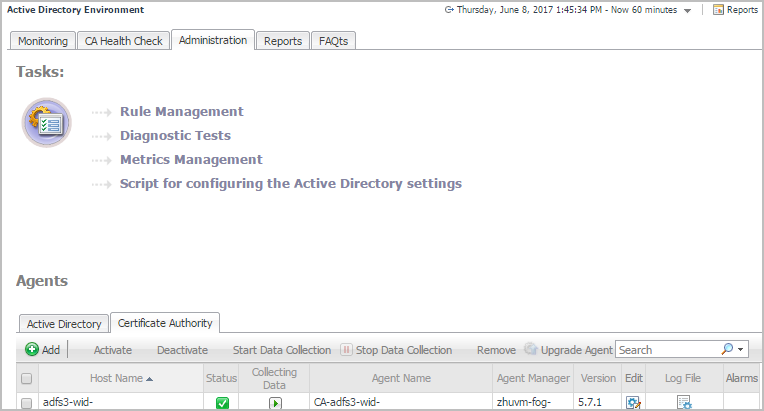Click the Edit properties icon for adfs3-wid
764x411 pixels.
tap(633, 403)
